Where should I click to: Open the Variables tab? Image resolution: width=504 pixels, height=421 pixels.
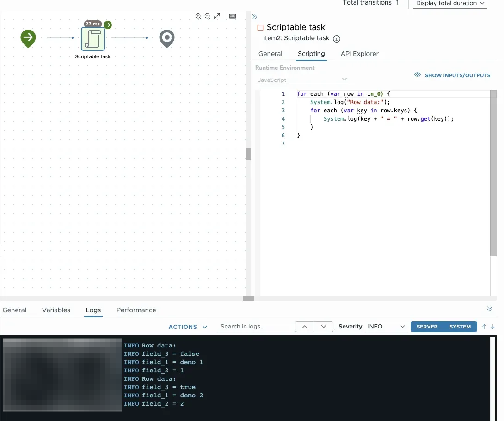56,310
